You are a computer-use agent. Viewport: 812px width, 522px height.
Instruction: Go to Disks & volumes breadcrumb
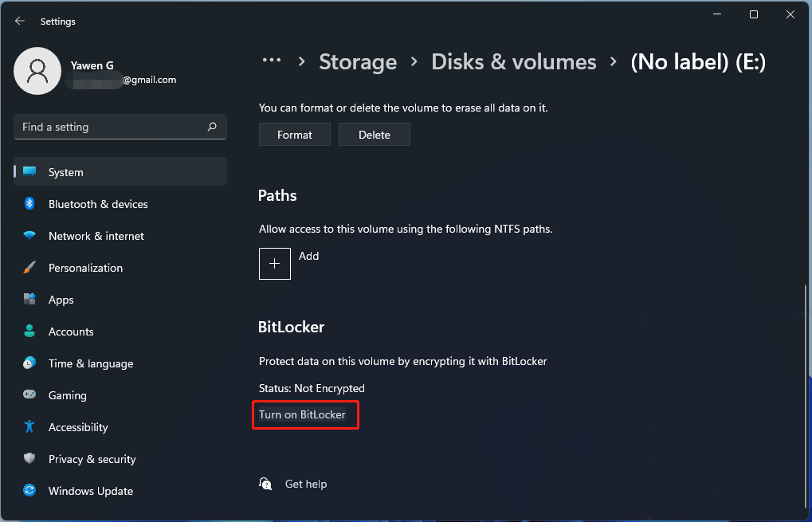tap(513, 61)
